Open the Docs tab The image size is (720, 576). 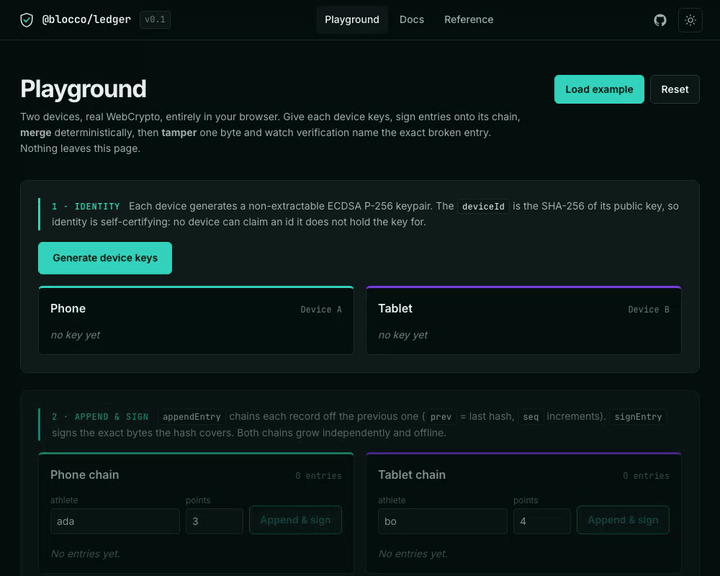click(x=411, y=19)
